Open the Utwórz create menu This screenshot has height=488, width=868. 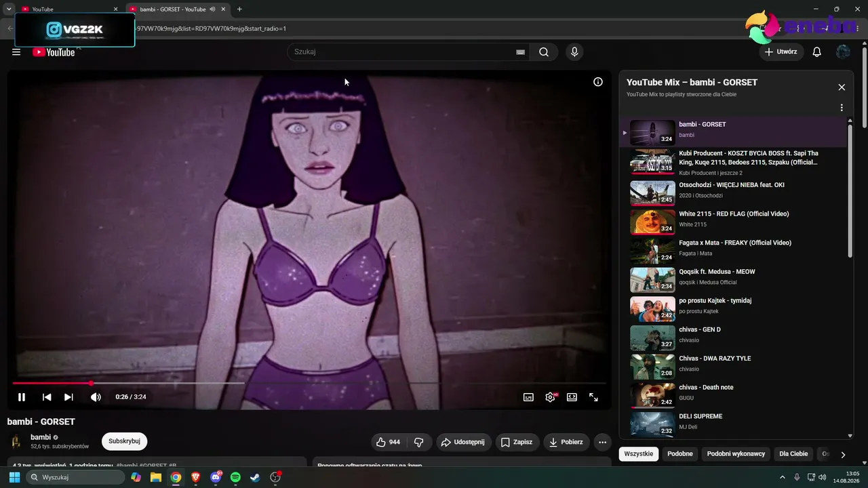pos(782,52)
